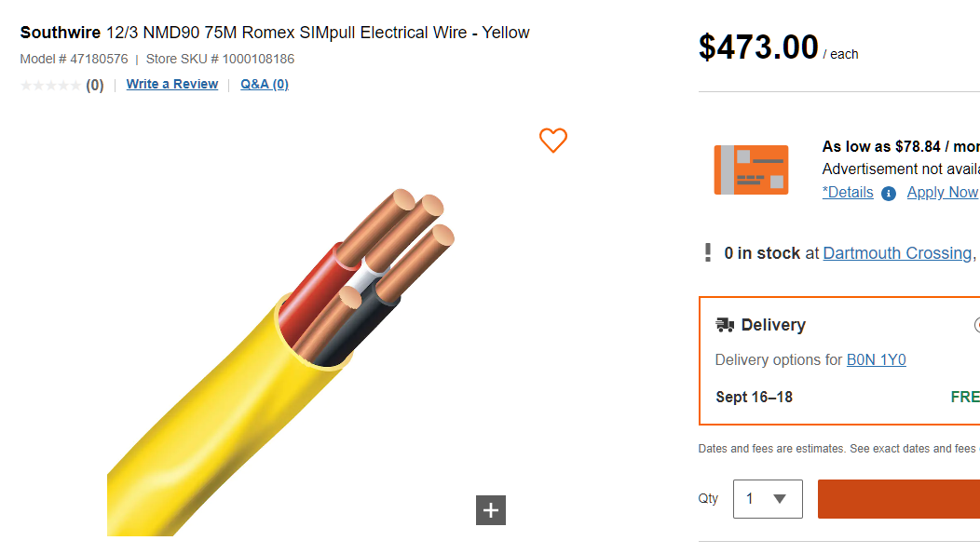Viewport: 980px width, 554px height.
Task: Click the (0) review count
Action: click(x=95, y=86)
